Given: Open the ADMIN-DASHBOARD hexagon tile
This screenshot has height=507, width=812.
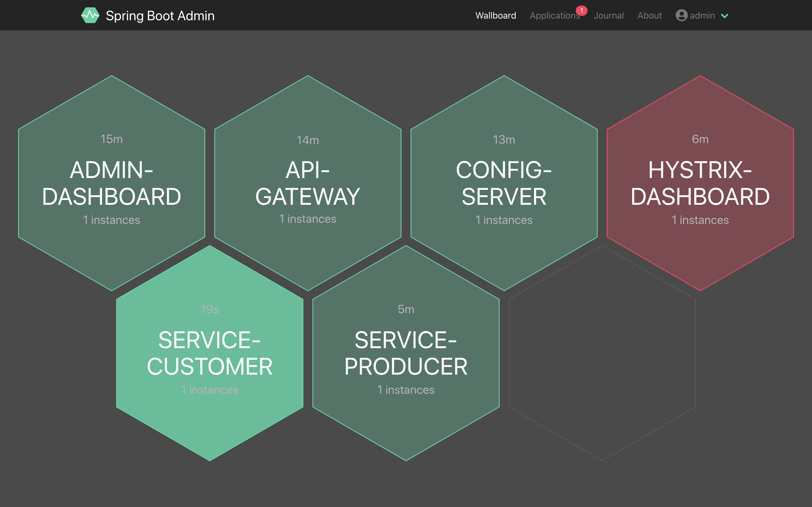Looking at the screenshot, I should pos(111,183).
